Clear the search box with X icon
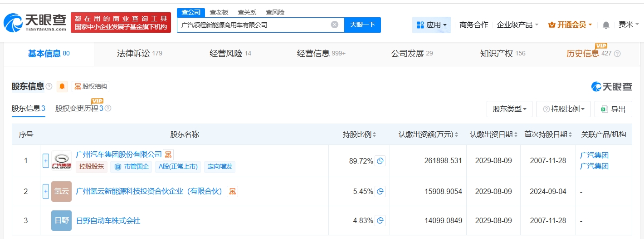The width and height of the screenshot is (644, 239). 335,25
